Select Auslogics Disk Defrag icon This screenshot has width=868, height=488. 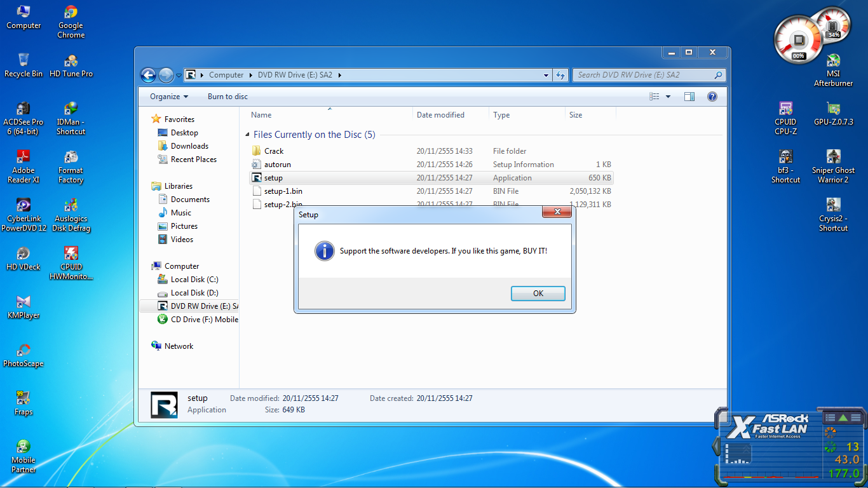[x=71, y=215]
